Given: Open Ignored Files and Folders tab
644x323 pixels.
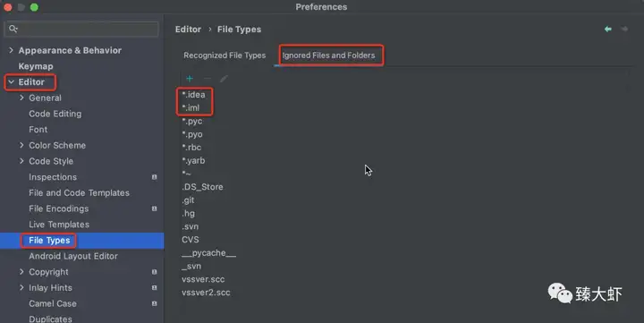Looking at the screenshot, I should (x=328, y=55).
